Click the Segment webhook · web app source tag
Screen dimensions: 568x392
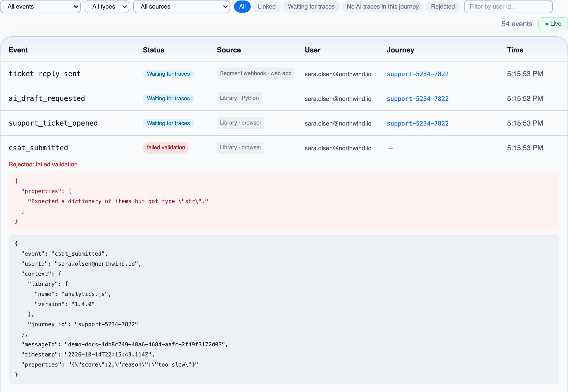click(x=255, y=73)
